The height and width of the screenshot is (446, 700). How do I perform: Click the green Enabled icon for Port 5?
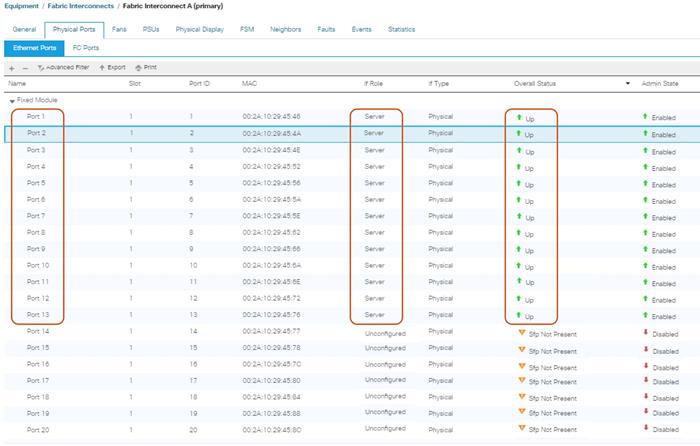pyautogui.click(x=645, y=183)
